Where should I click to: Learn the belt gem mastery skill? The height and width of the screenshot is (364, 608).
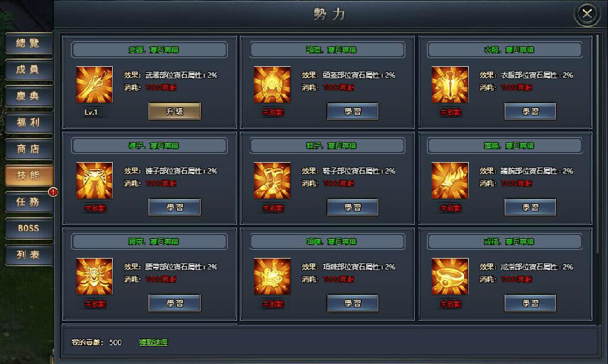[174, 303]
